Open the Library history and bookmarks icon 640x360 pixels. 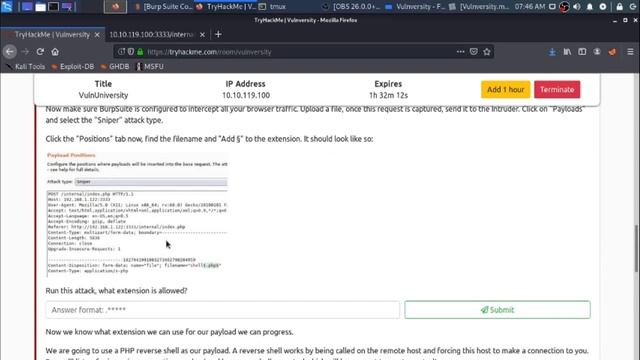pos(567,52)
